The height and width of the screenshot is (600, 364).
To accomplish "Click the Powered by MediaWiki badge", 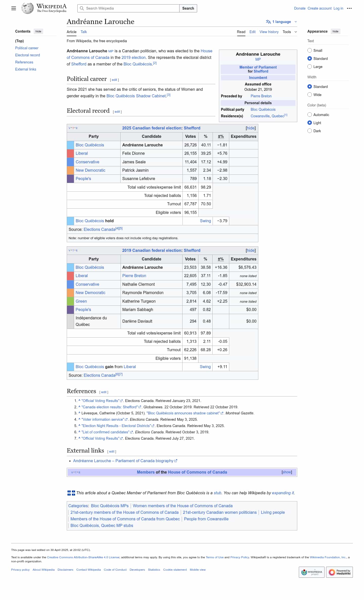I will [x=339, y=572].
